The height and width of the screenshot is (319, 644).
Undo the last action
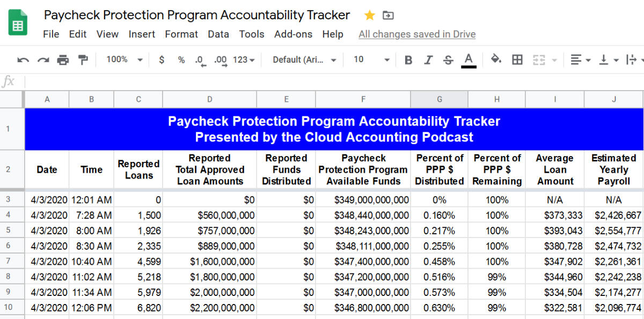pos(23,60)
